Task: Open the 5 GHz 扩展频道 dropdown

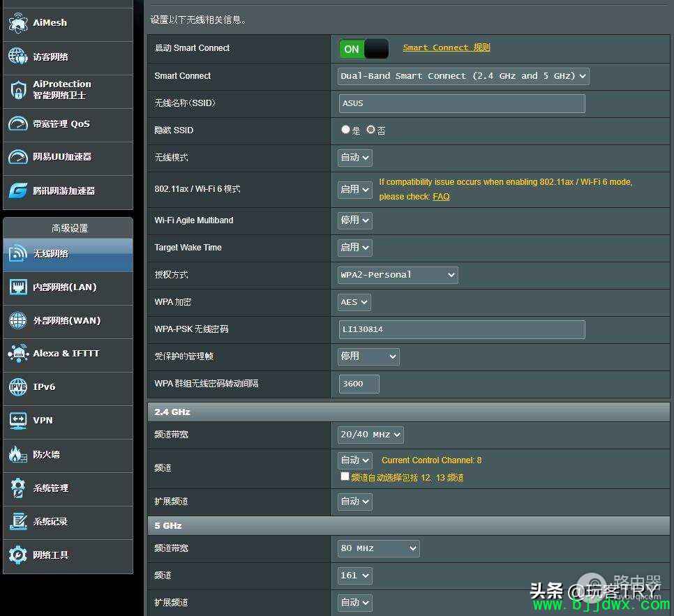Action: [x=354, y=603]
